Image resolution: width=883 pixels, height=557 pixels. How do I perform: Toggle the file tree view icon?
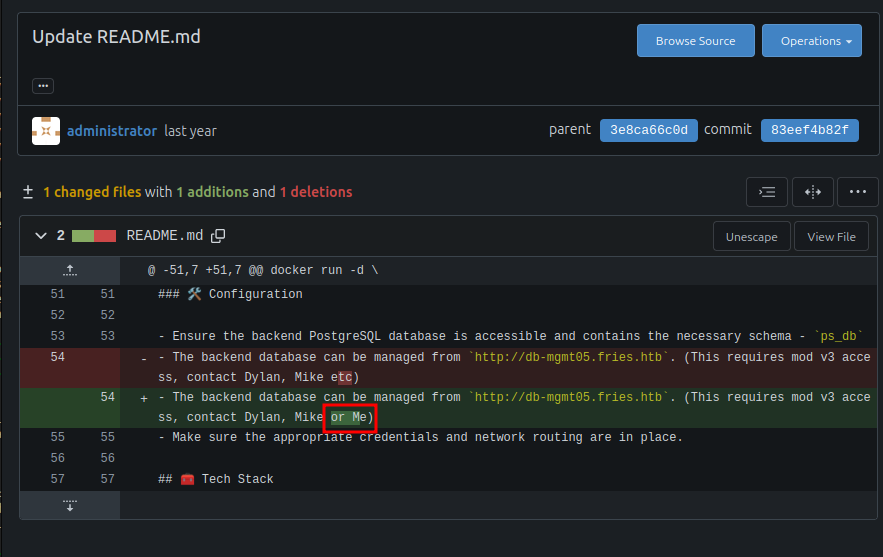(766, 192)
